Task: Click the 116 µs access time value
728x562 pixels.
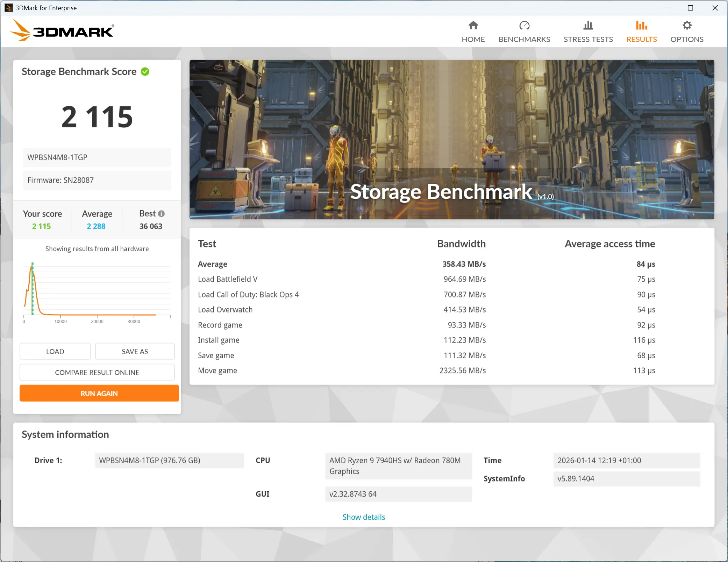Action: coord(644,340)
